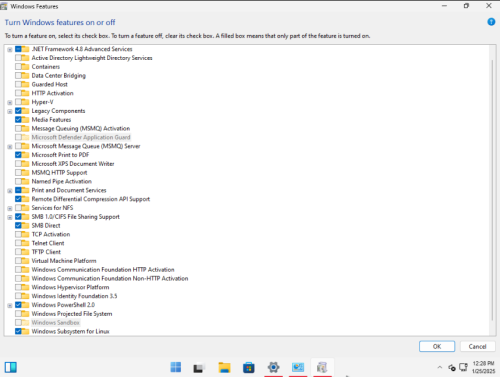Select Windows Identity Foundation 3.5
The height and width of the screenshot is (377, 500).
pyautogui.click(x=74, y=296)
